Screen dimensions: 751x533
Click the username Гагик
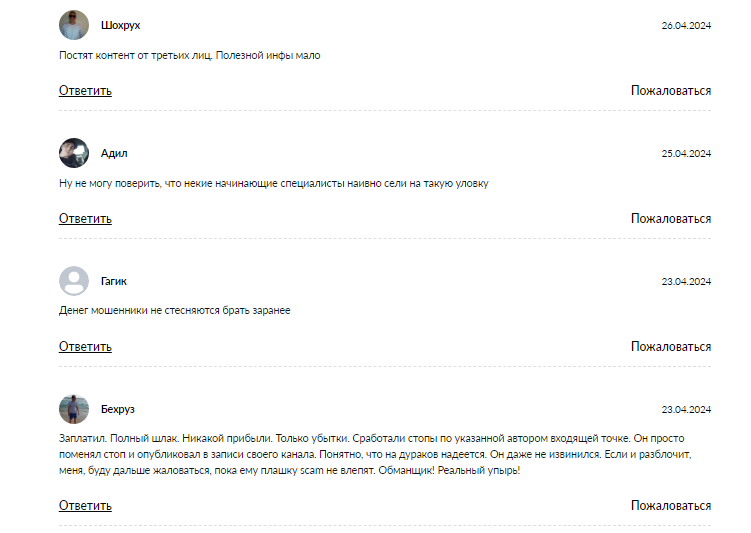click(x=114, y=281)
